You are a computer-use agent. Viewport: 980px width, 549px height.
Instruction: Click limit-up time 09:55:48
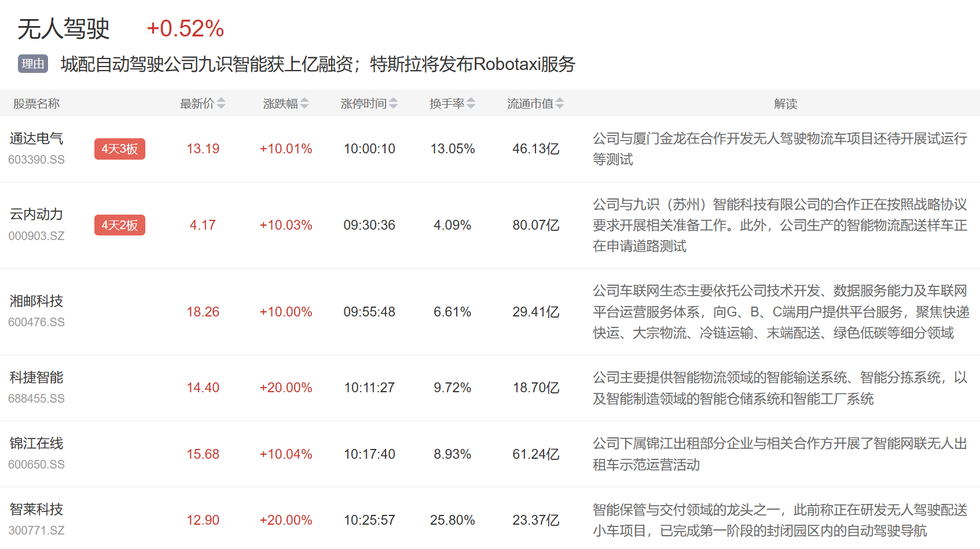tap(369, 312)
